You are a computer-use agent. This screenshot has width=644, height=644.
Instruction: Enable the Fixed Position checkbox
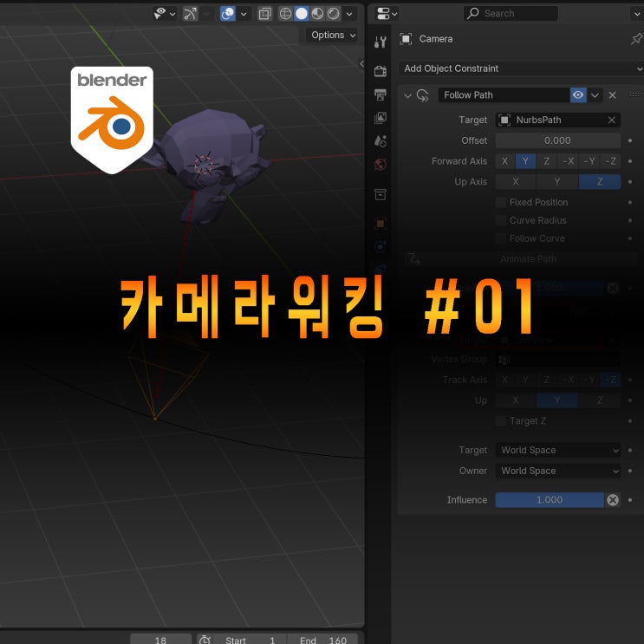point(501,202)
